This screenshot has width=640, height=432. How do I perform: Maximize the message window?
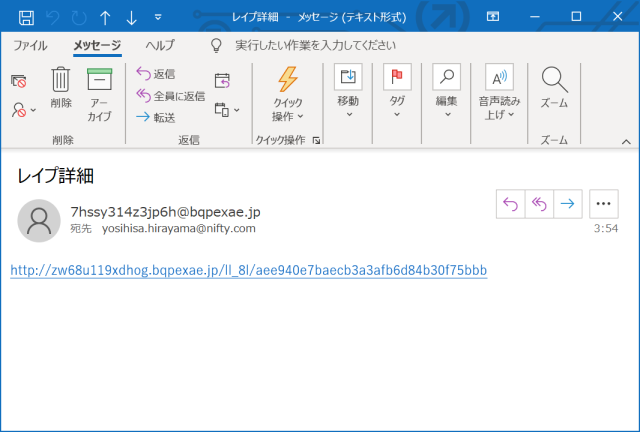[x=576, y=17]
